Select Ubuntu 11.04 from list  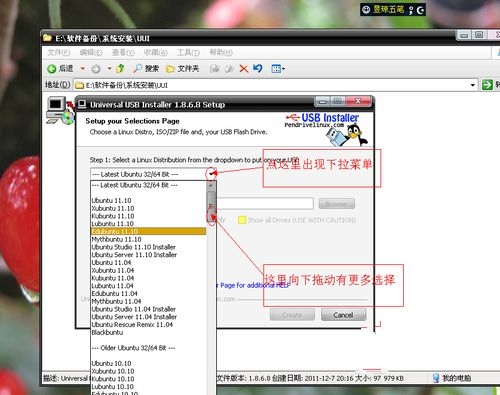[148, 262]
